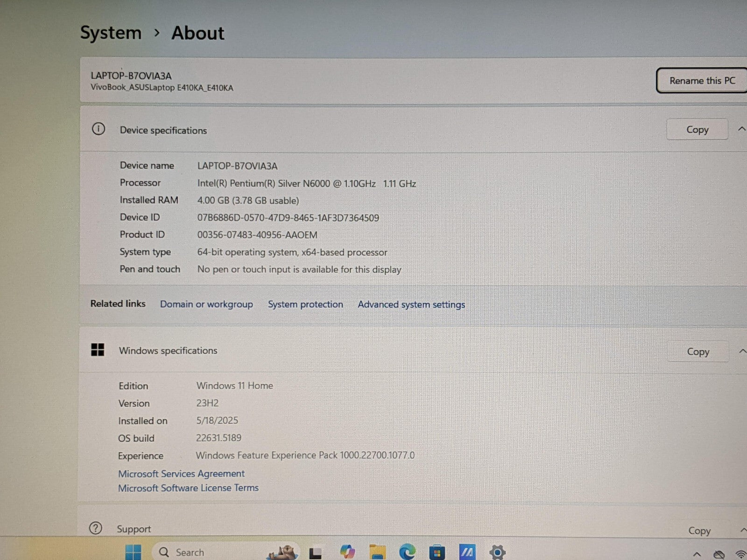Go back to System in breadcrumb
The height and width of the screenshot is (560, 747).
tap(111, 33)
